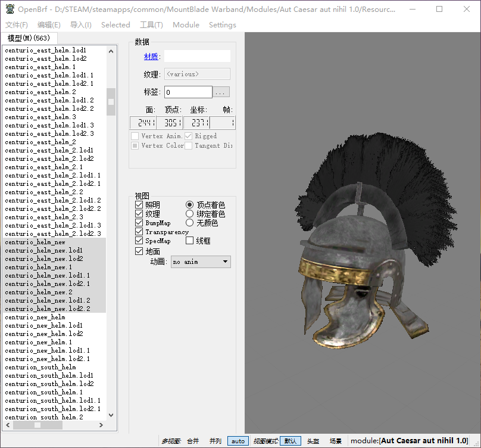Select centurio_east_helm_2.lod1.1 mesh
Viewport: 481px width, 448px height.
point(53,175)
